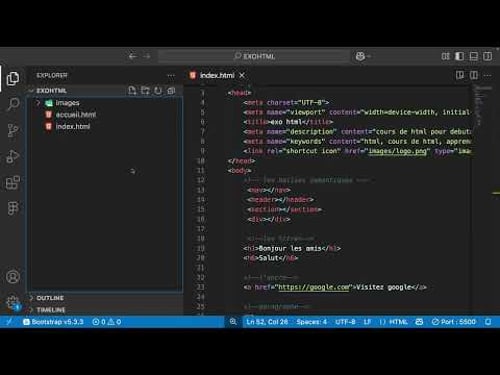Image resolution: width=500 pixels, height=375 pixels.
Task: Click line number 11 in gutter
Action: point(201,170)
